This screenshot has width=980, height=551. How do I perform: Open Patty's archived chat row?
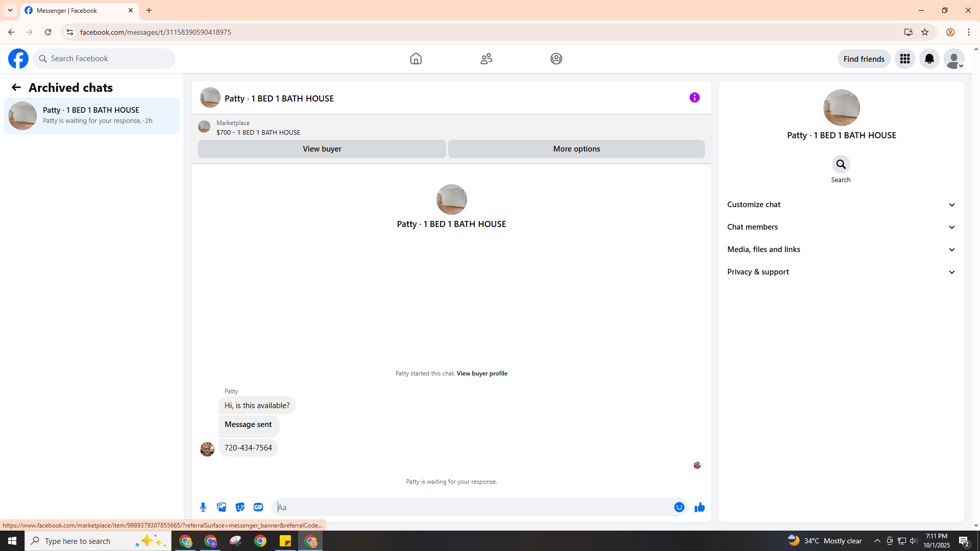(92, 116)
